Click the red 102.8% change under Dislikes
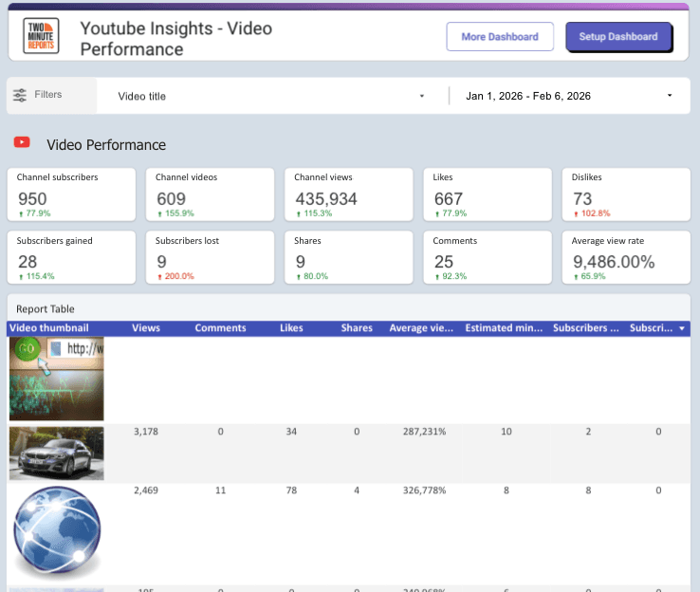700x592 pixels. pyautogui.click(x=592, y=213)
